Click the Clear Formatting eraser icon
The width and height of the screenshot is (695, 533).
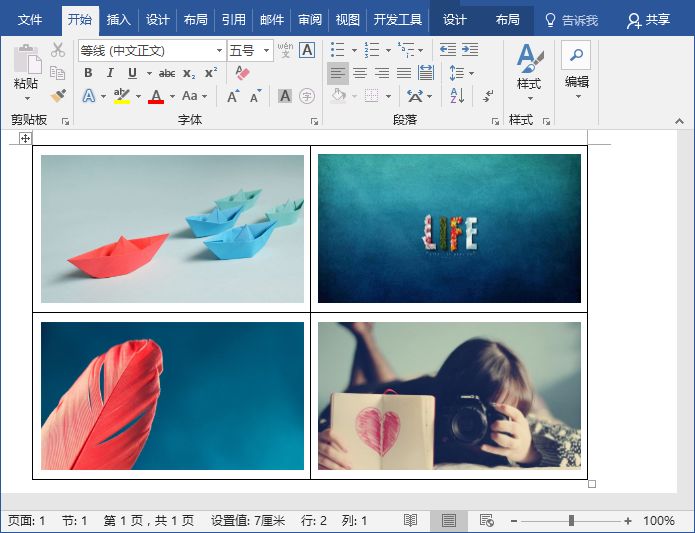click(x=242, y=73)
